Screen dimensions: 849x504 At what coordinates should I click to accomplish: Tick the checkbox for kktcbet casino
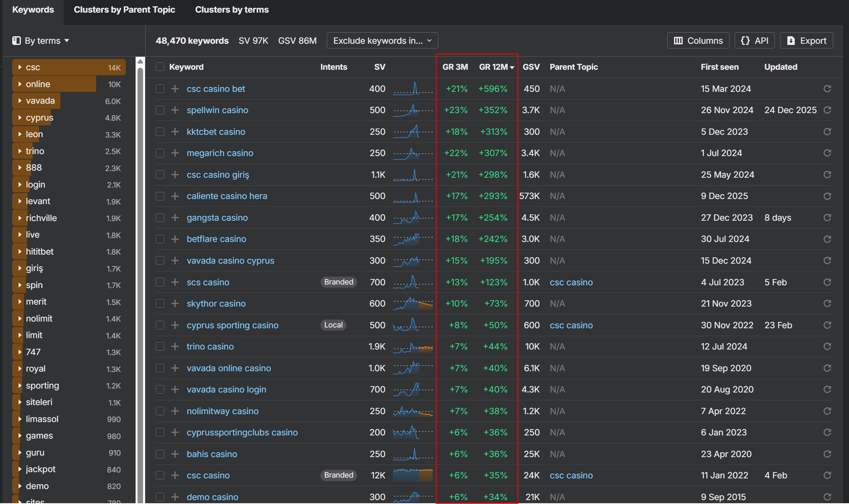(x=160, y=132)
